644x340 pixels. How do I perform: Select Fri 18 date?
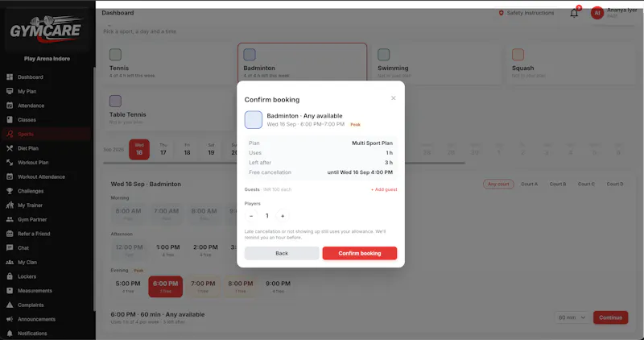[187, 149]
